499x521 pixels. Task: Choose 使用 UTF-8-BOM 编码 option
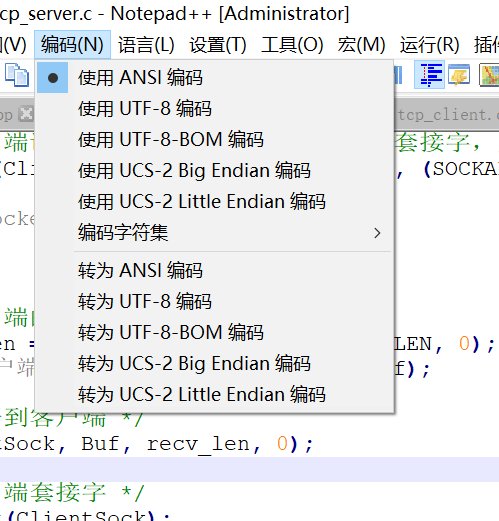click(x=215, y=140)
